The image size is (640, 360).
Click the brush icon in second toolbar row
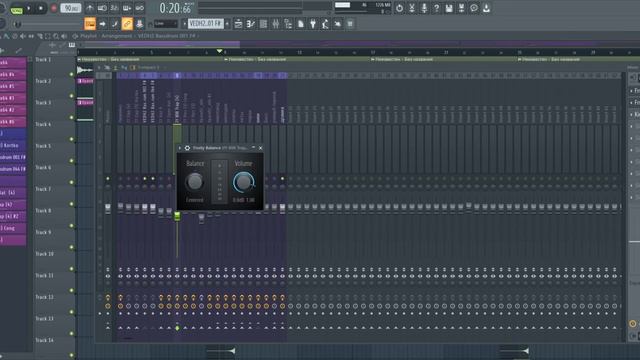coord(115,24)
